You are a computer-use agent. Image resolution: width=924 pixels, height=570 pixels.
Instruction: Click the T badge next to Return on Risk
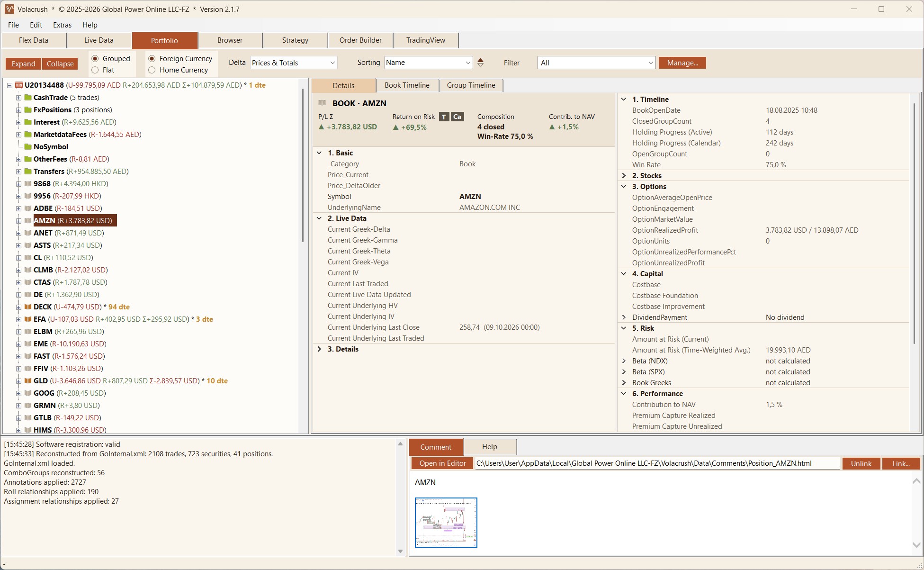coord(444,117)
